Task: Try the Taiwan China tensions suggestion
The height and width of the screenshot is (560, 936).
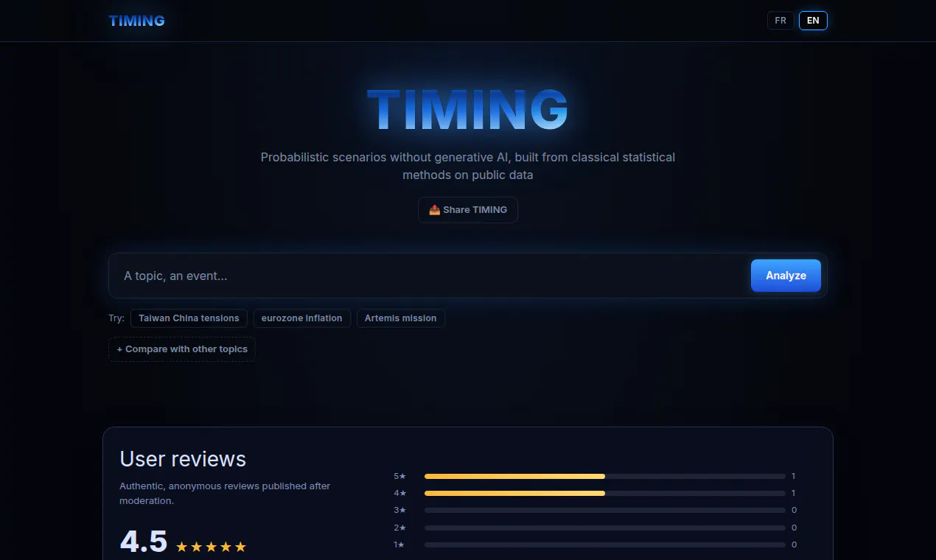Action: [x=189, y=318]
